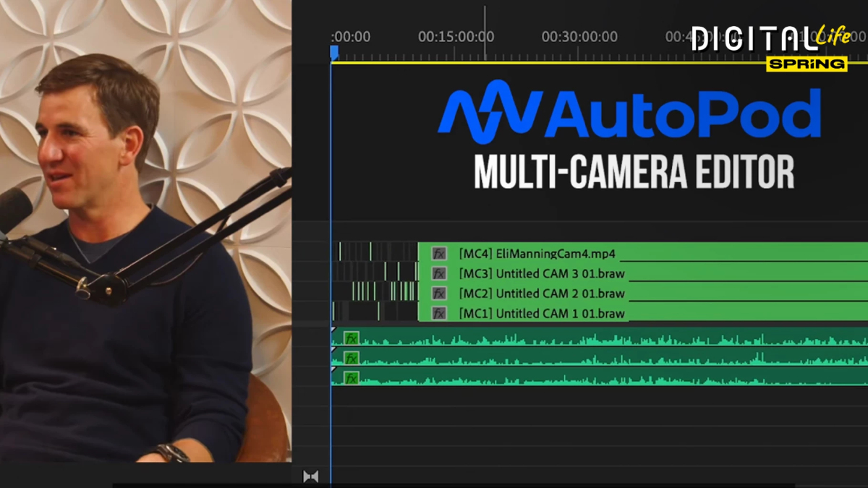Click the blue playhead at the timeline start
This screenshot has width=868, height=488.
click(333, 51)
